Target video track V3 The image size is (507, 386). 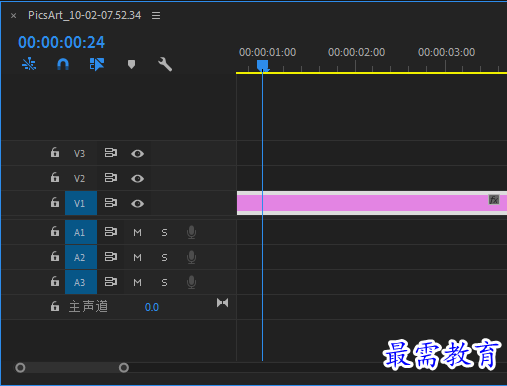click(81, 153)
